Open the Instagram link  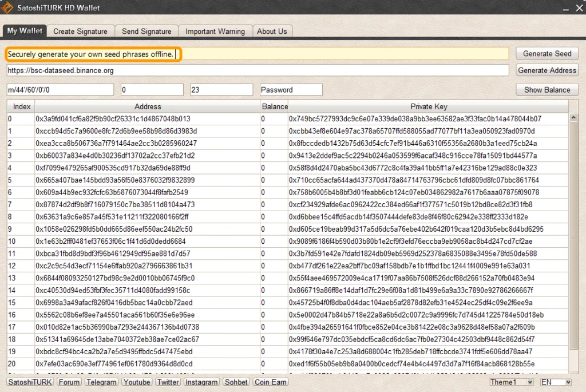[201, 382]
